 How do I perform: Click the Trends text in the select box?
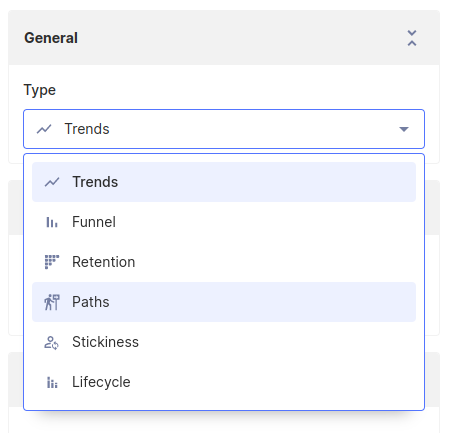tap(87, 129)
